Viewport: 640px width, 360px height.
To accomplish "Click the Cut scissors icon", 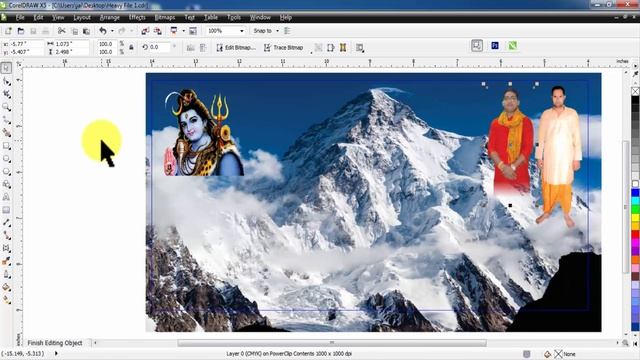I will [61, 31].
